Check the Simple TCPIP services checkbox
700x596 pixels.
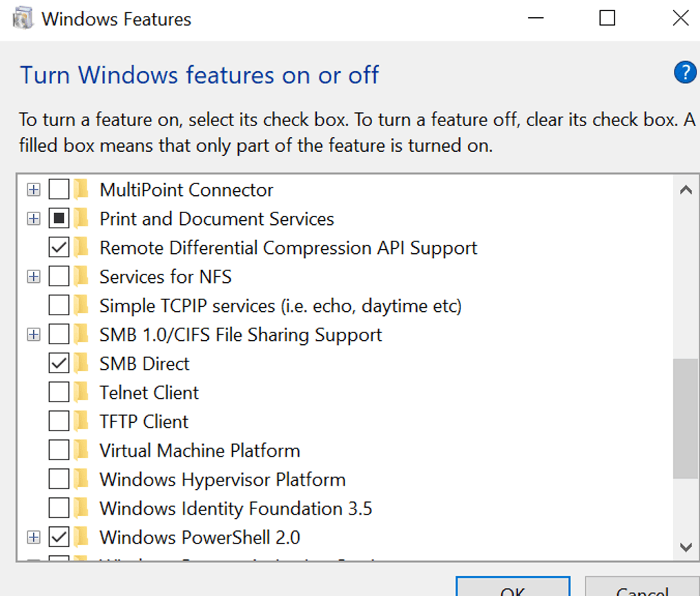pyautogui.click(x=59, y=305)
